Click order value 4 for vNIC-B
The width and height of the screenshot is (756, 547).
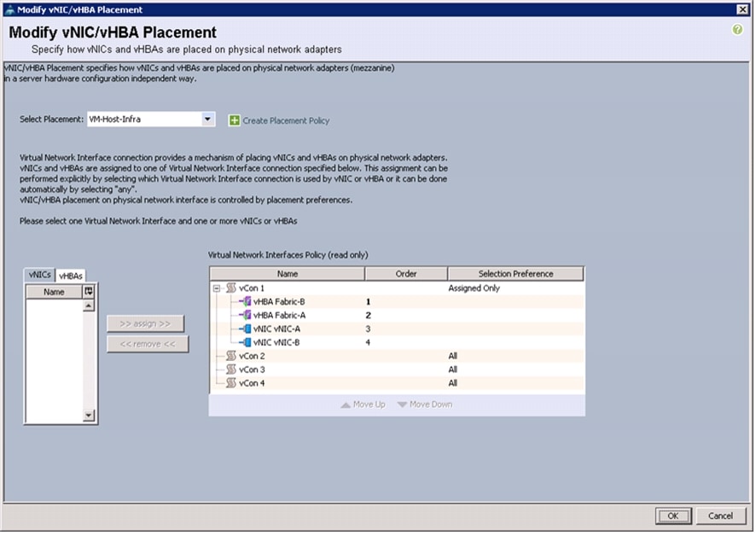click(368, 342)
